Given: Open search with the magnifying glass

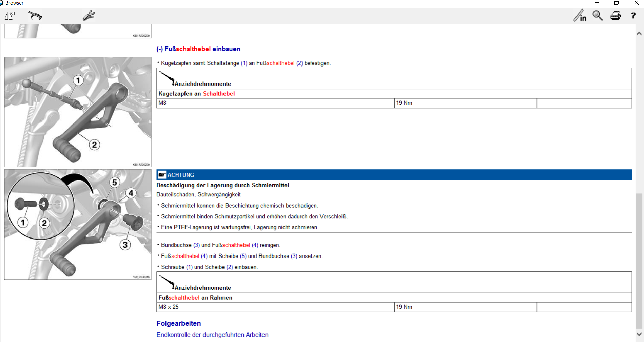Looking at the screenshot, I should tap(598, 16).
